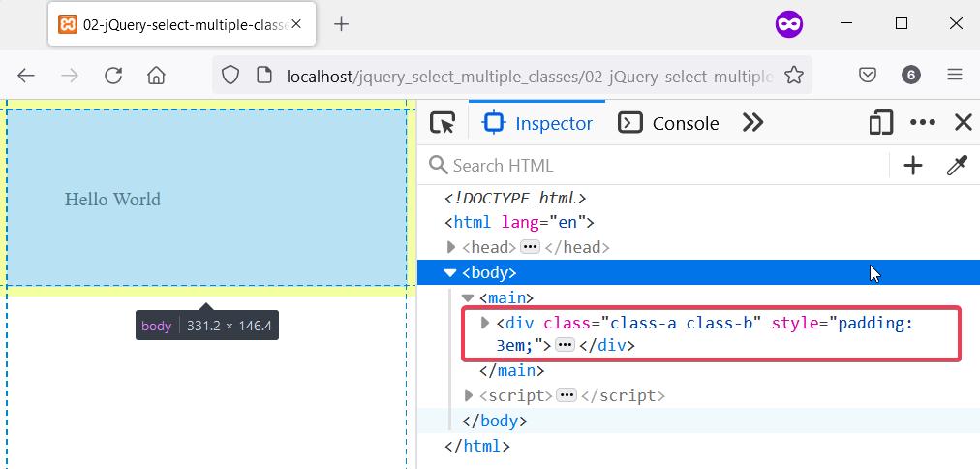Open a new browser tab
The height and width of the screenshot is (469, 980).
pyautogui.click(x=341, y=24)
